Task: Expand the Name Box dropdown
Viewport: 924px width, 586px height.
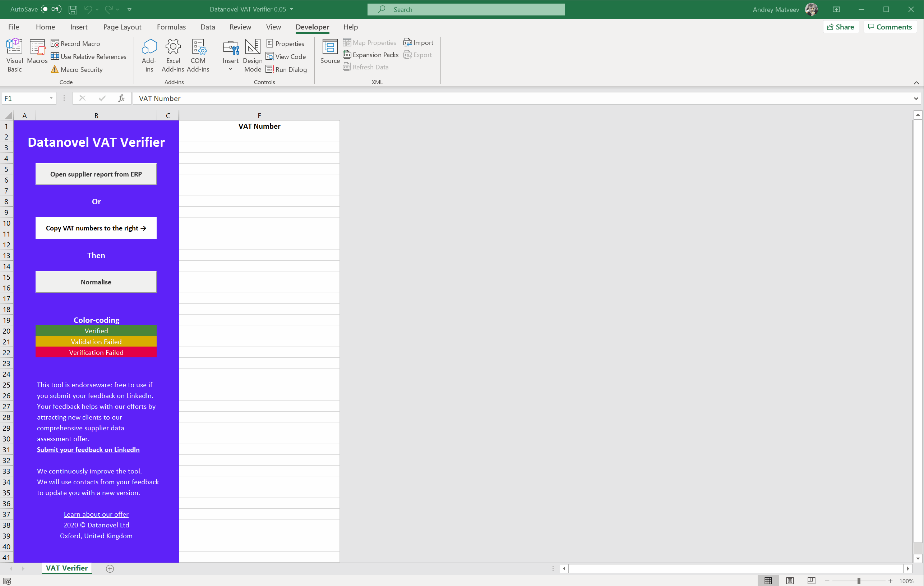Action: click(x=51, y=98)
